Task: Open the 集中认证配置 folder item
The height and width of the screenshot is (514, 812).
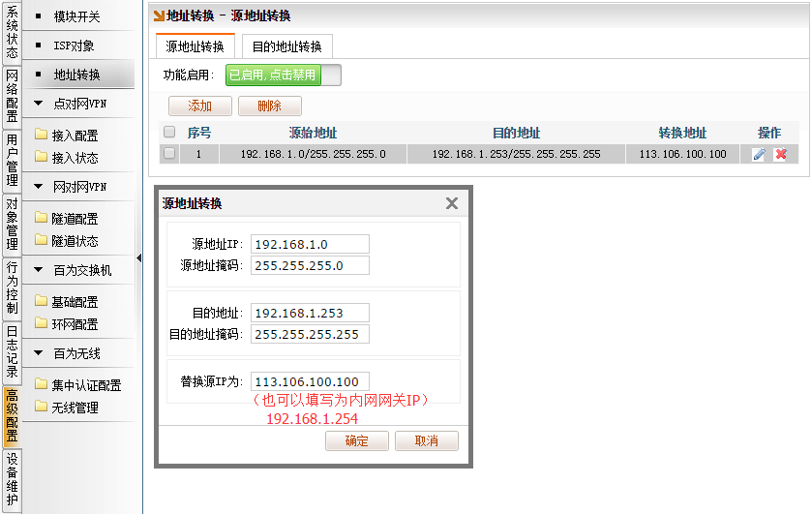Action: click(x=85, y=385)
